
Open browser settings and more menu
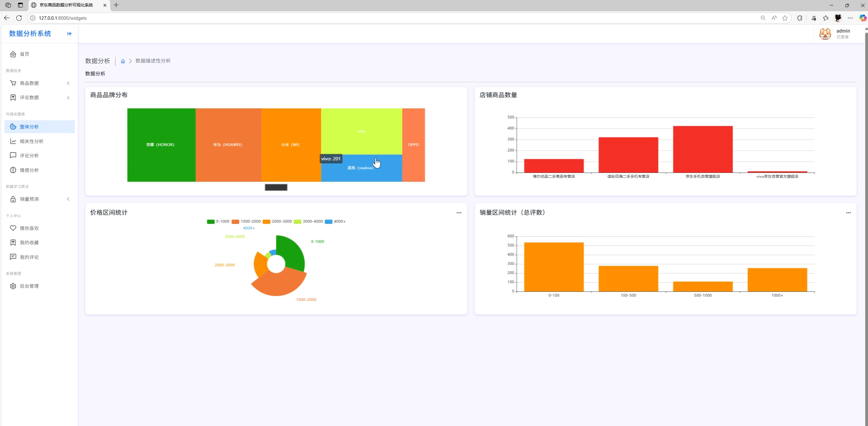click(850, 18)
